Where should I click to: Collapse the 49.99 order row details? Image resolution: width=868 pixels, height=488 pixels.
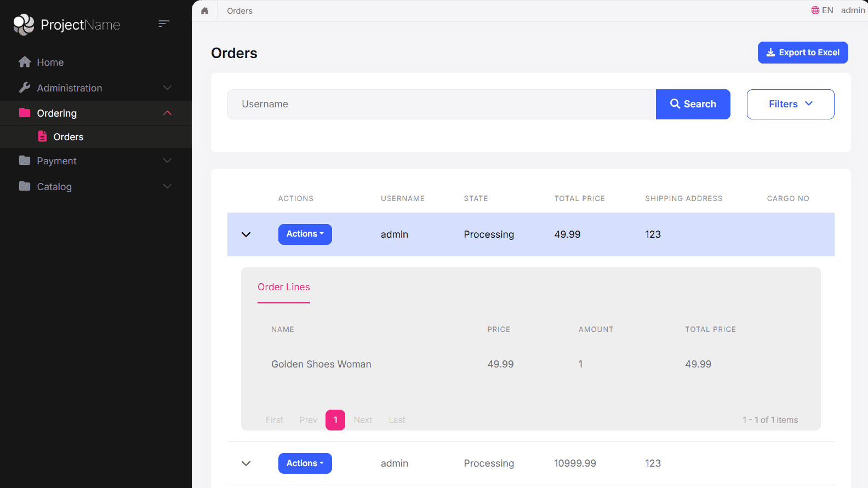click(x=246, y=234)
